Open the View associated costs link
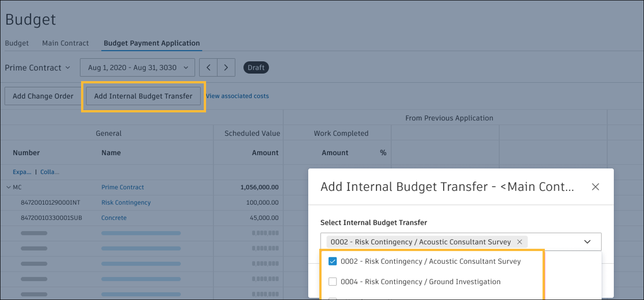The image size is (644, 300). [x=237, y=96]
